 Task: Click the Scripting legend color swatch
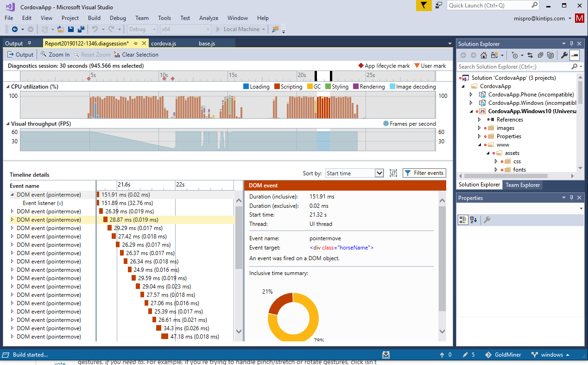coord(277,87)
